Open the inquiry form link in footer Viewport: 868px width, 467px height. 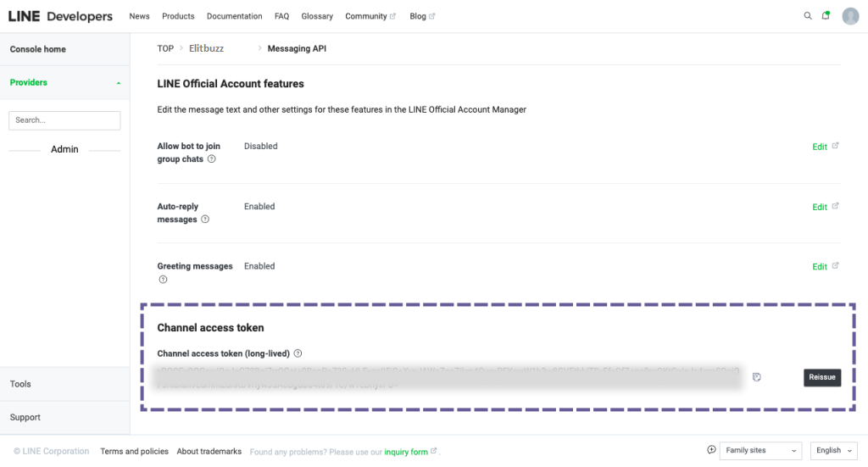coord(406,452)
